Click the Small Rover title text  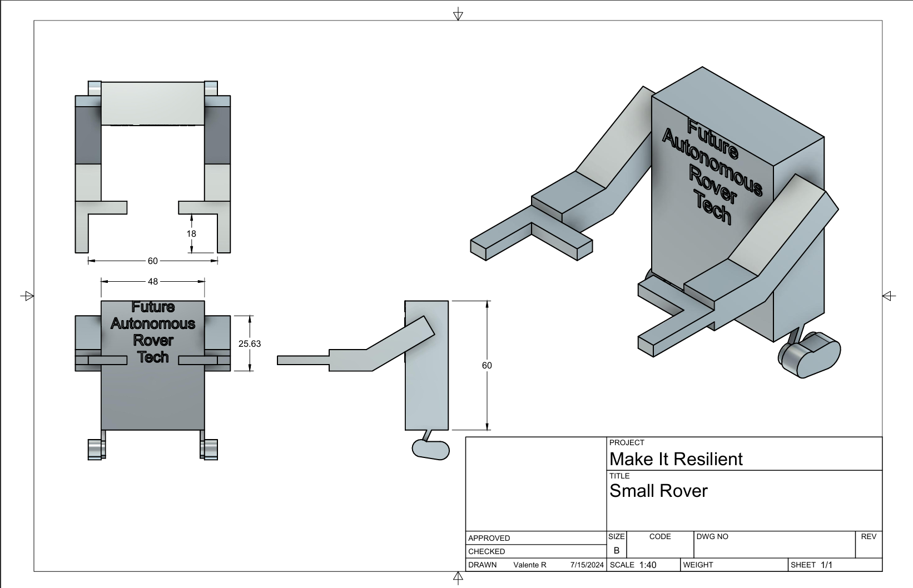click(x=658, y=491)
